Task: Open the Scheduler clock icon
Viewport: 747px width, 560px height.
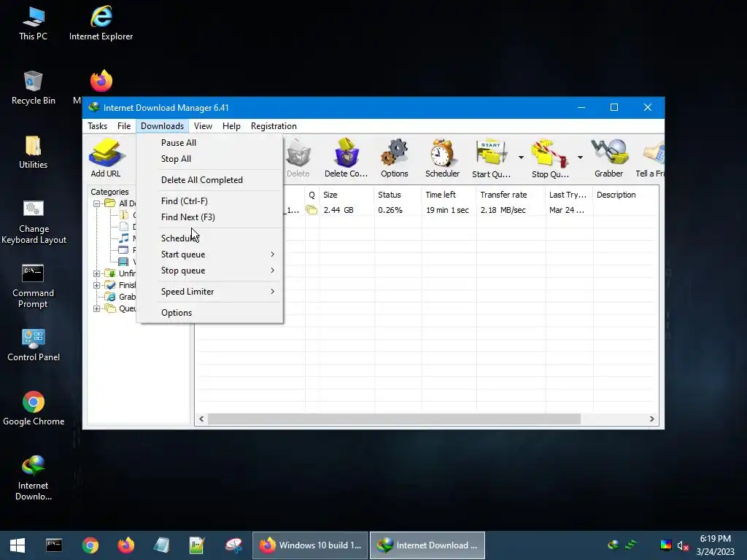Action: point(442,158)
